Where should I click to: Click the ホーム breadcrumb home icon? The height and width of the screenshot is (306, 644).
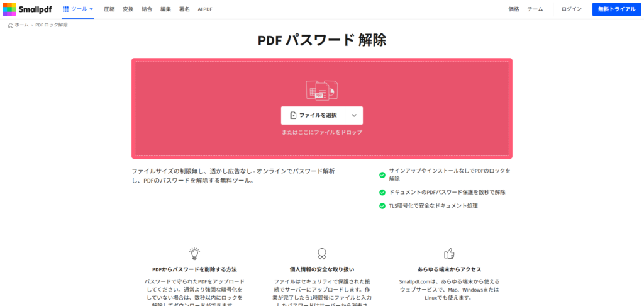click(x=11, y=25)
